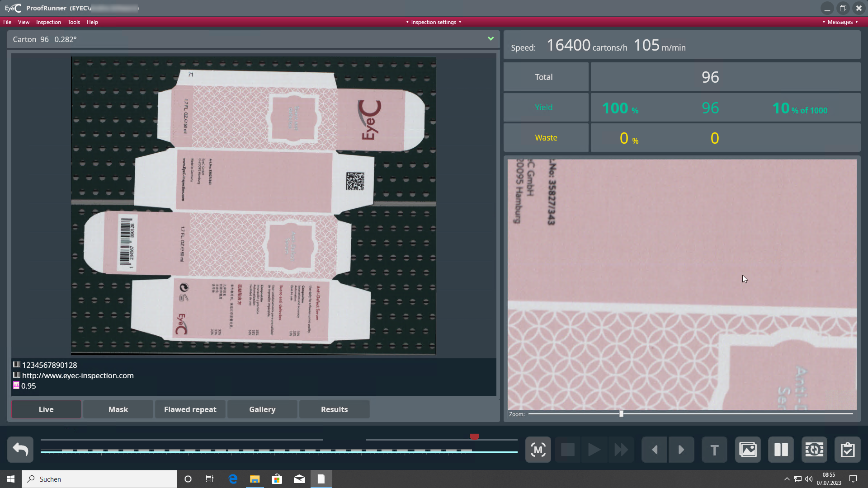This screenshot has height=488, width=868.
Task: Click the decoded URL http://www.eyec-inspection.com
Action: [x=78, y=375]
